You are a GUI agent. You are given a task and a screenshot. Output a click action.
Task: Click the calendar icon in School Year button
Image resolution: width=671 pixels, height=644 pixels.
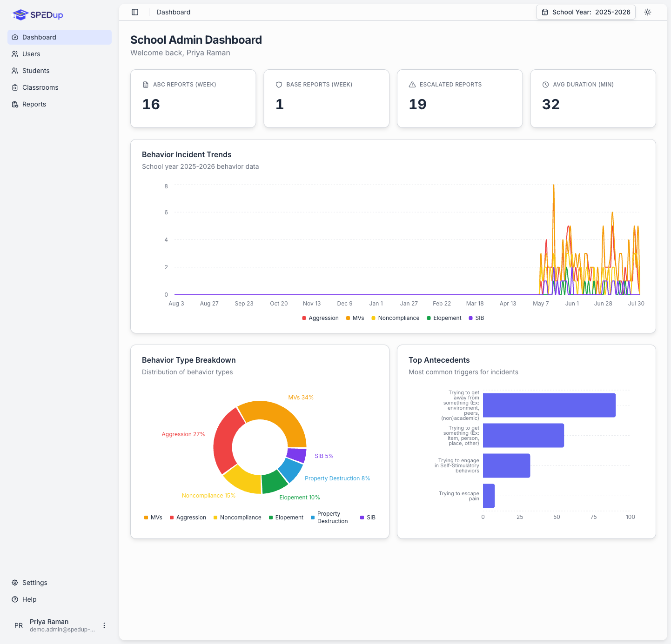[545, 12]
